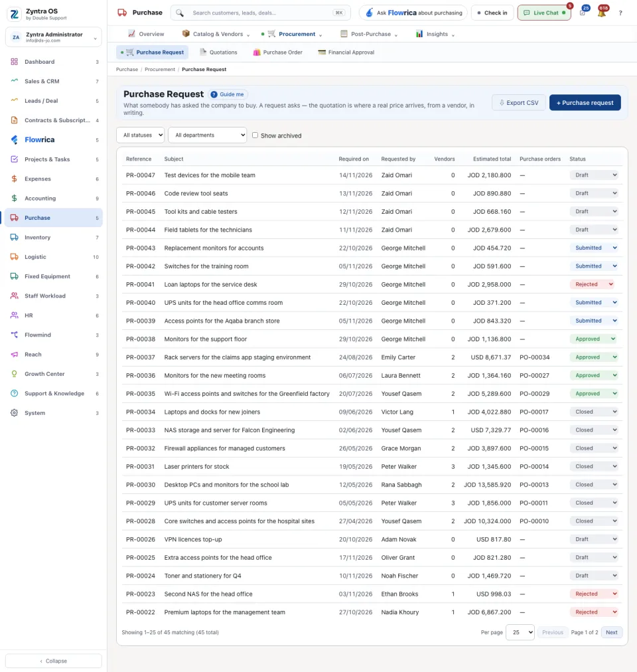
Task: Open HR sidebar icon
Action: (14, 315)
